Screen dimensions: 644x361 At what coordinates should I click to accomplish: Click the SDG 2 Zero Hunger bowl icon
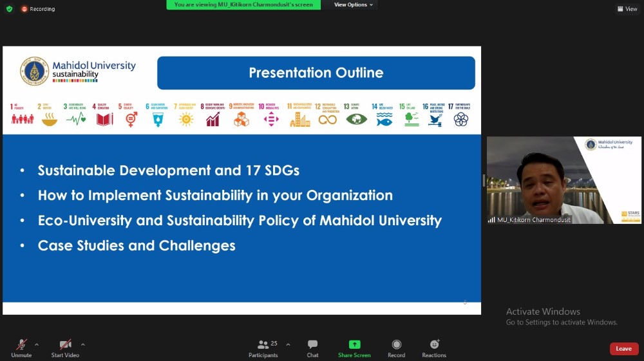[x=50, y=120]
